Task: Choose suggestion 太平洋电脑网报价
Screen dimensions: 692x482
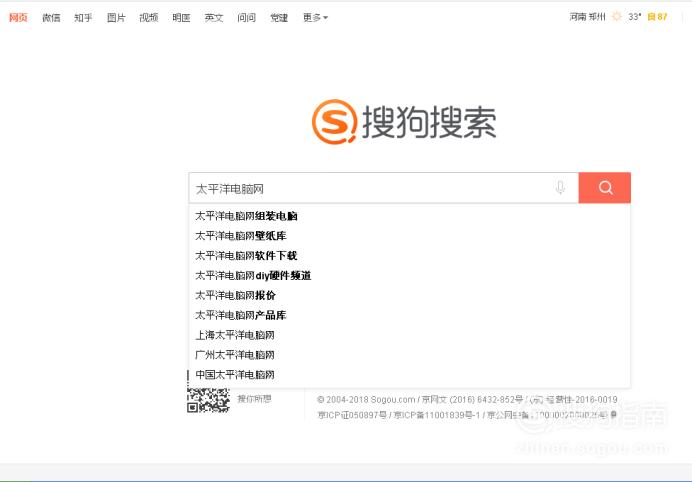Action: click(410, 295)
